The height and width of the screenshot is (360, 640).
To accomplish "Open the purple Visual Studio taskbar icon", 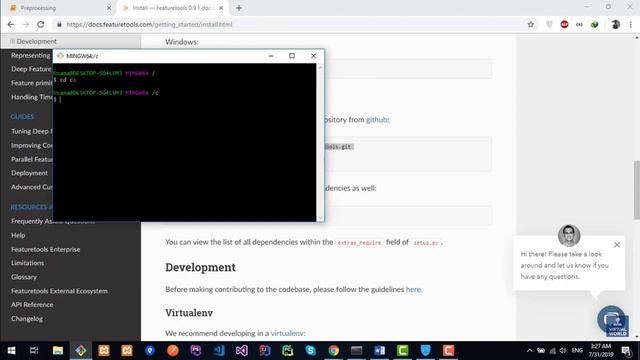I will (x=242, y=351).
